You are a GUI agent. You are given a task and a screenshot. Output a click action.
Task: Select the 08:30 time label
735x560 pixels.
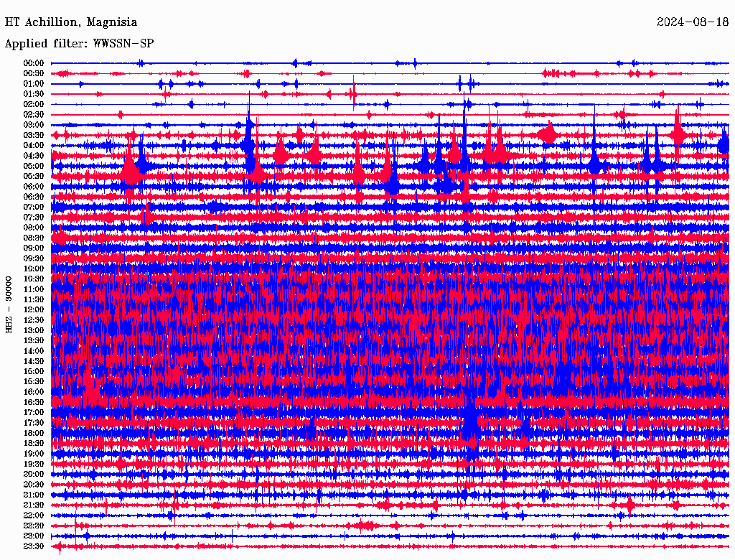(33, 238)
